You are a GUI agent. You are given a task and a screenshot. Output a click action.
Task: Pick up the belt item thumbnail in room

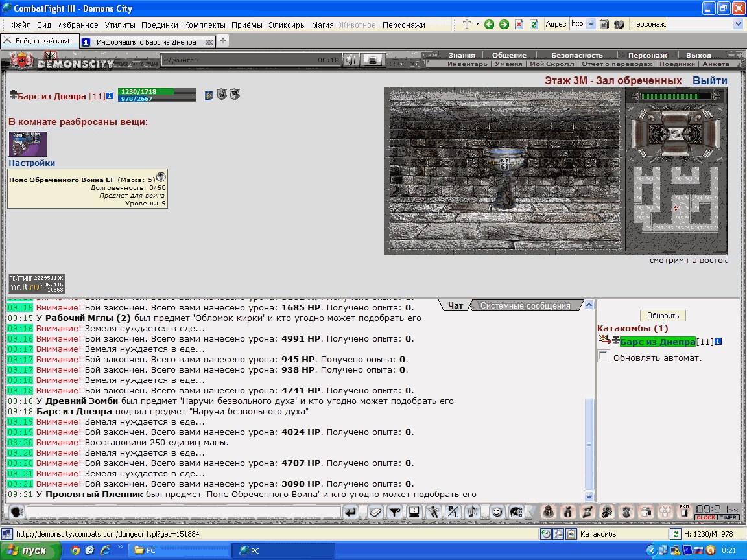click(28, 144)
